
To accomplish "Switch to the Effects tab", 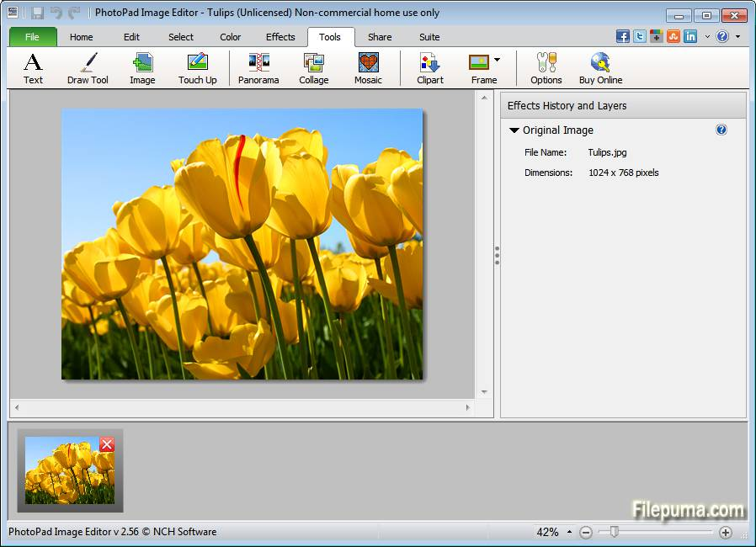I will 280,37.
